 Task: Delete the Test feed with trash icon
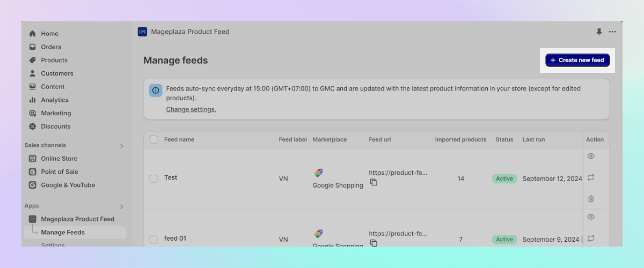(x=591, y=199)
